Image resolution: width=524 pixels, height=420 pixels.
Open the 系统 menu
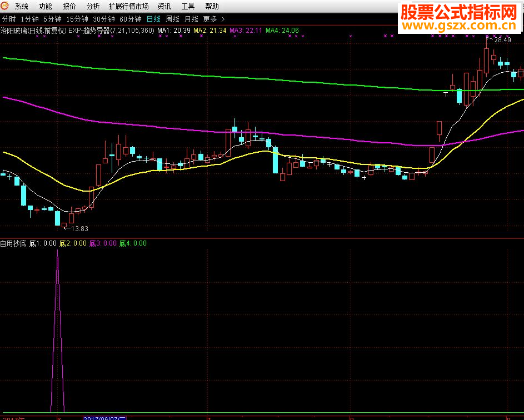(22, 6)
